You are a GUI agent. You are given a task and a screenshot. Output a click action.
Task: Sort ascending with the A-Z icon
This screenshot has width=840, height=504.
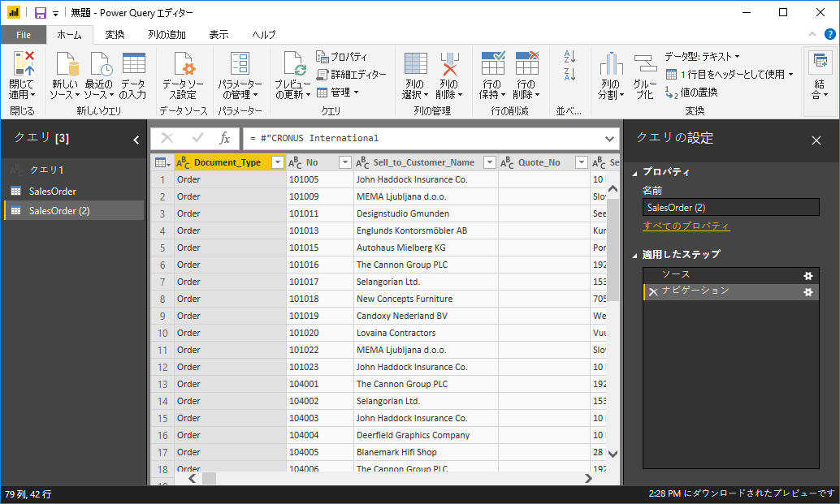[x=569, y=56]
